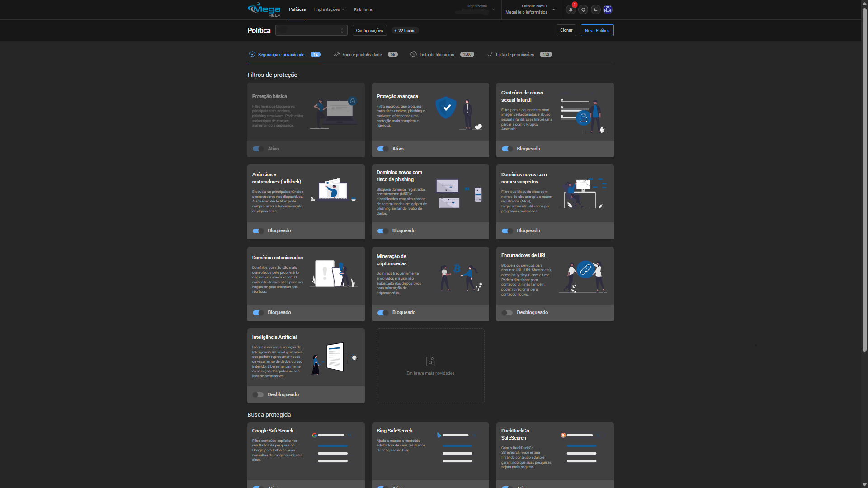The height and width of the screenshot is (488, 868).
Task: Click the Busca protegida heading
Action: pyautogui.click(x=269, y=415)
